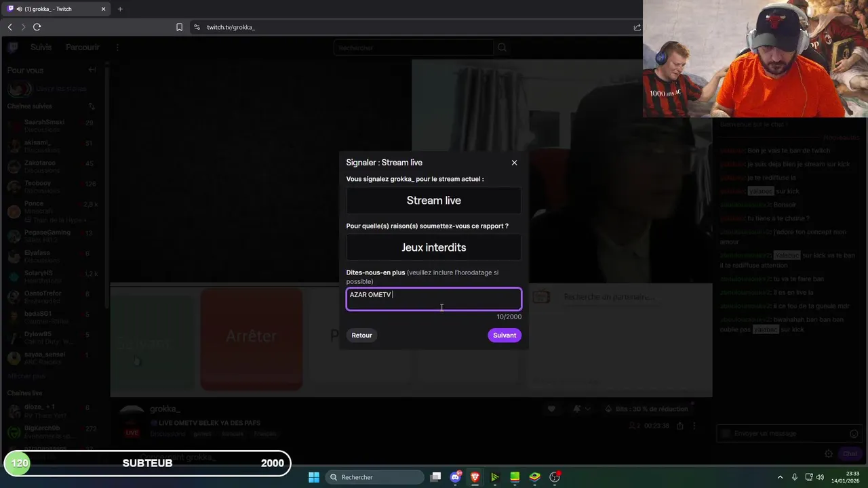This screenshot has width=868, height=488.
Task: Expand the chevron next to the bell
Action: click(588, 409)
